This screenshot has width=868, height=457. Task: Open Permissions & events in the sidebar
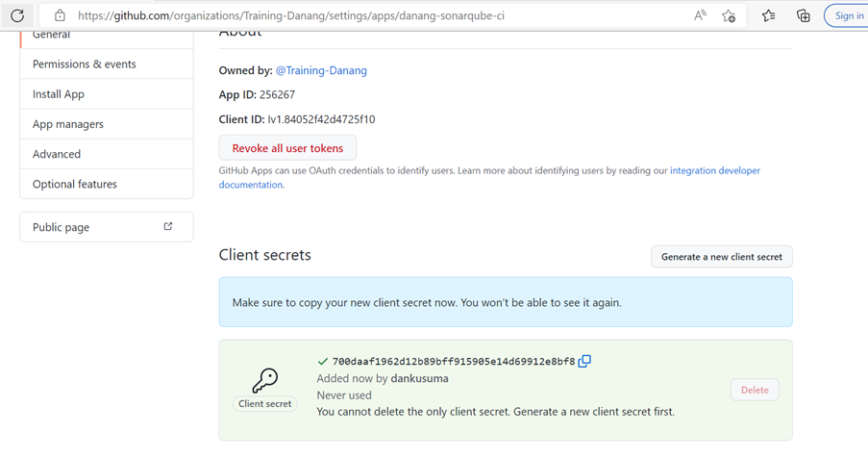point(107,63)
